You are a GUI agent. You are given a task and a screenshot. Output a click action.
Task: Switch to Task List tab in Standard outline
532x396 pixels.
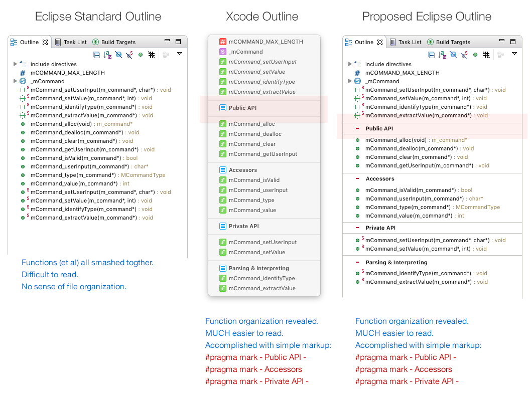[71, 42]
